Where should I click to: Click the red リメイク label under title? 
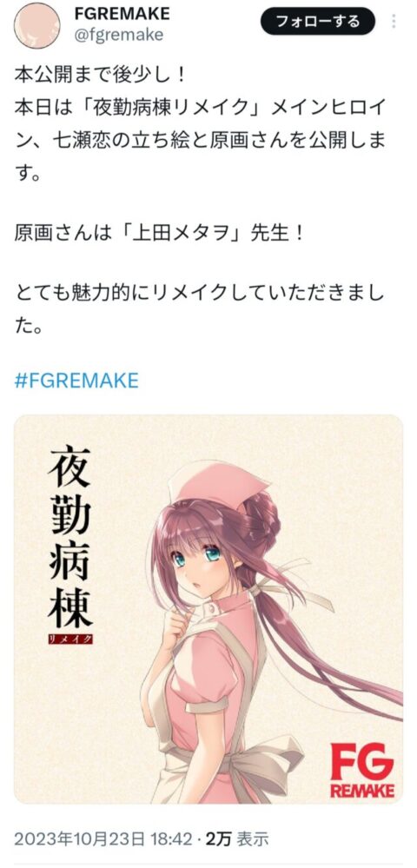coord(70,639)
